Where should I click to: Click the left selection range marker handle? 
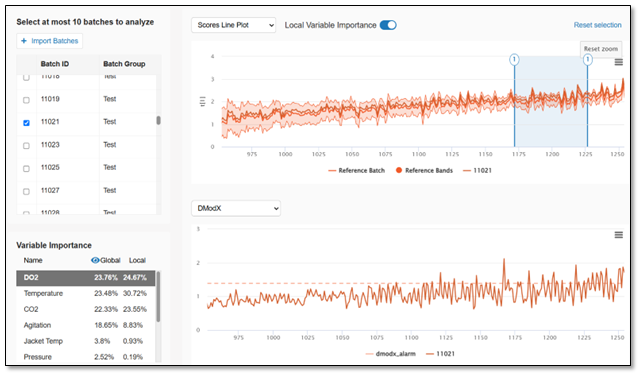(514, 60)
